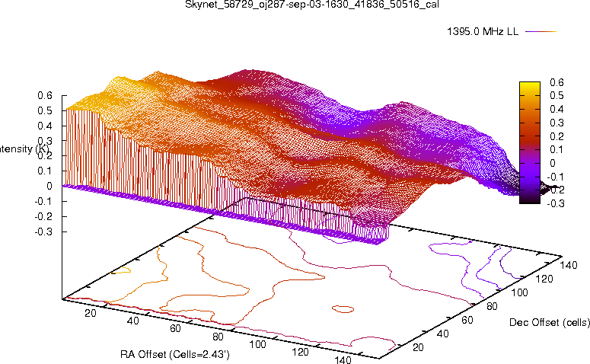Click the small closed oval contour on the base
590x364 pixels.
tap(343, 309)
